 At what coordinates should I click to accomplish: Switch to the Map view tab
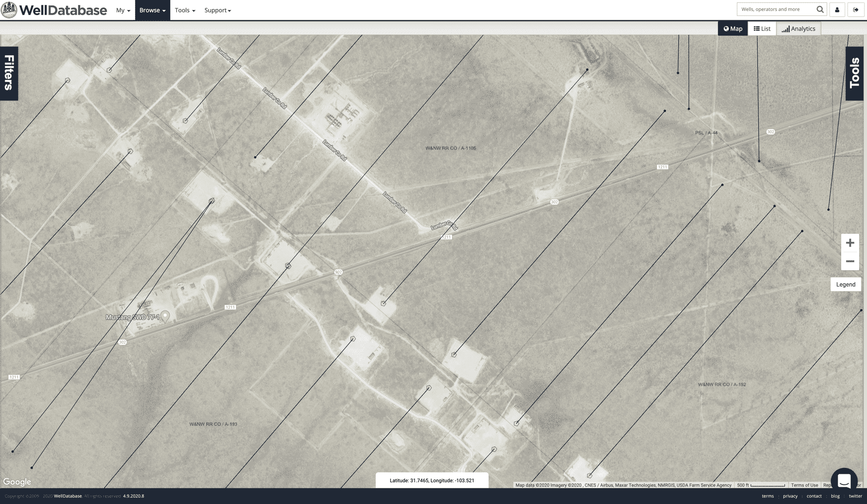(x=732, y=28)
